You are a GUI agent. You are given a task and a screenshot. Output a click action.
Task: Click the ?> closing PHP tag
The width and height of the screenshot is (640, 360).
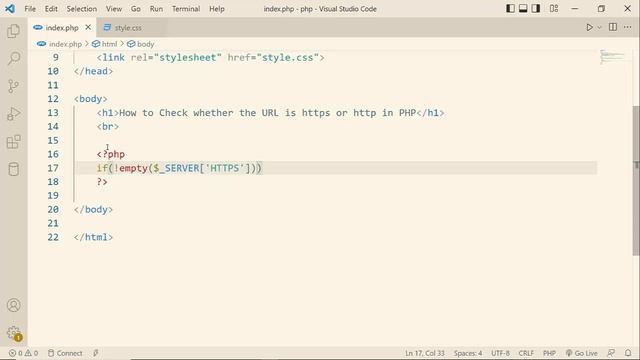[x=102, y=182]
